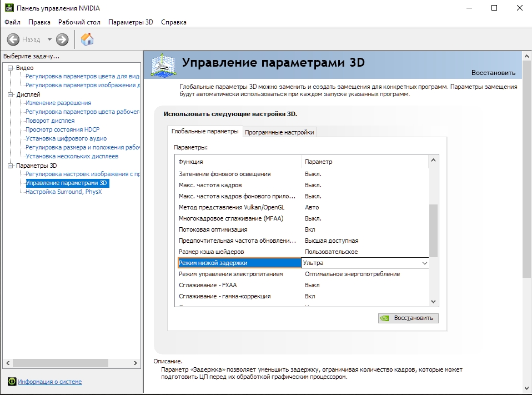This screenshot has width=532, height=395.
Task: Click Пользовательское value for shader cache
Action: [x=331, y=252]
